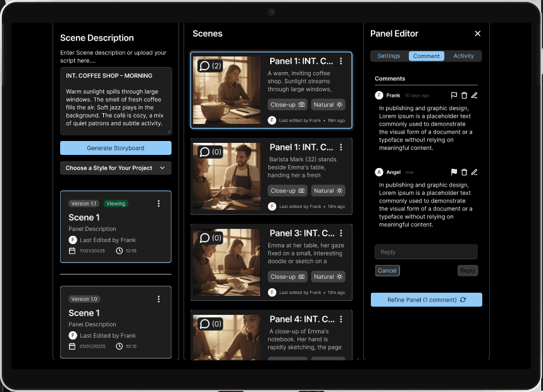Click Panel 3: INT. C... title
543x392 pixels.
point(302,233)
